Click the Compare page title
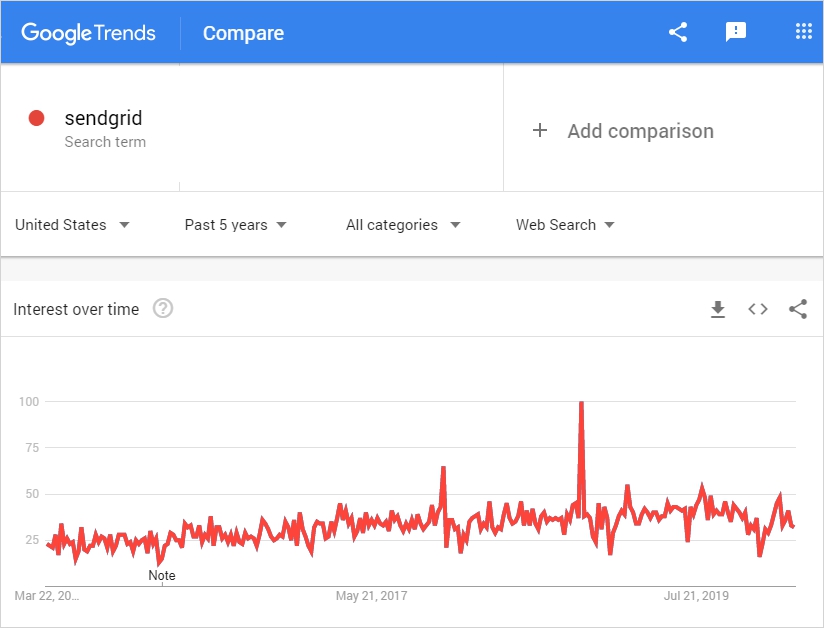 click(243, 33)
